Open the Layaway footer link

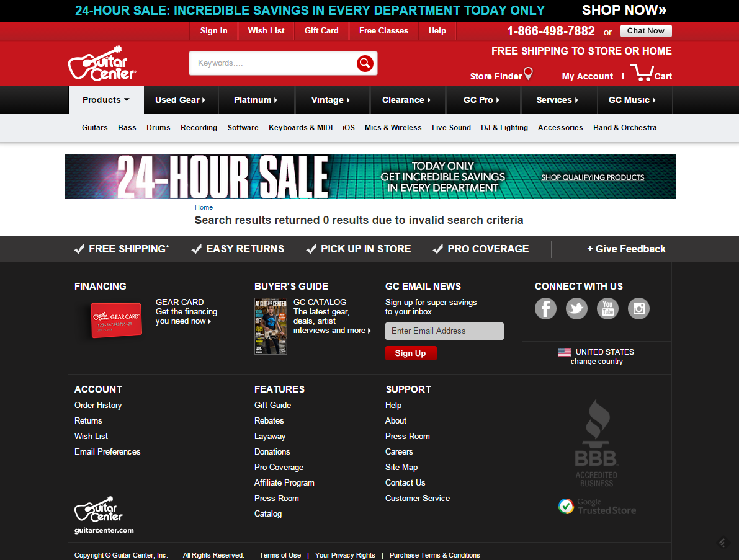pyautogui.click(x=270, y=436)
